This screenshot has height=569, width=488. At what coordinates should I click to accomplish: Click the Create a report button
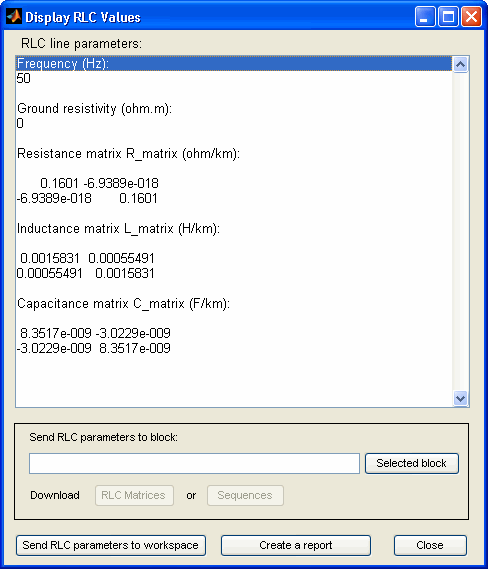coord(296,545)
